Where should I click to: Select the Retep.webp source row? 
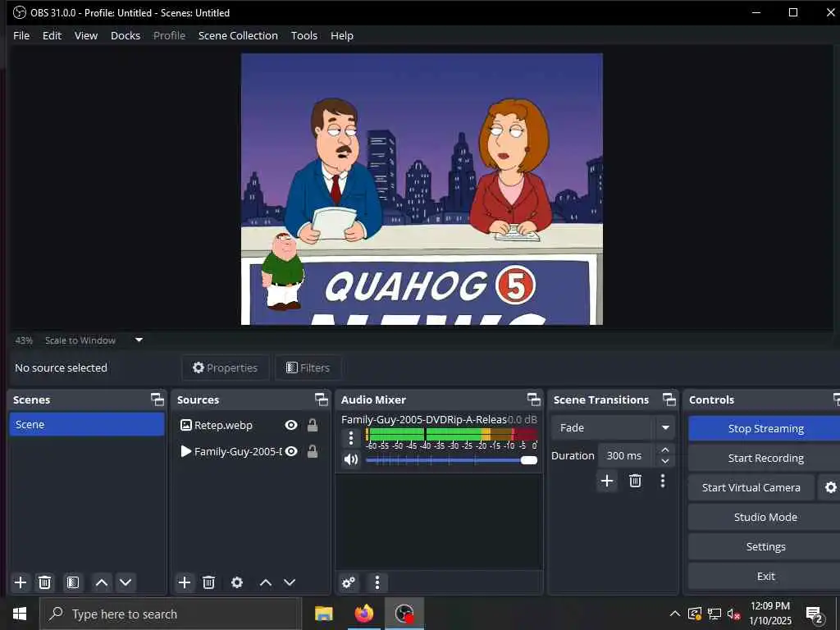pyautogui.click(x=249, y=425)
